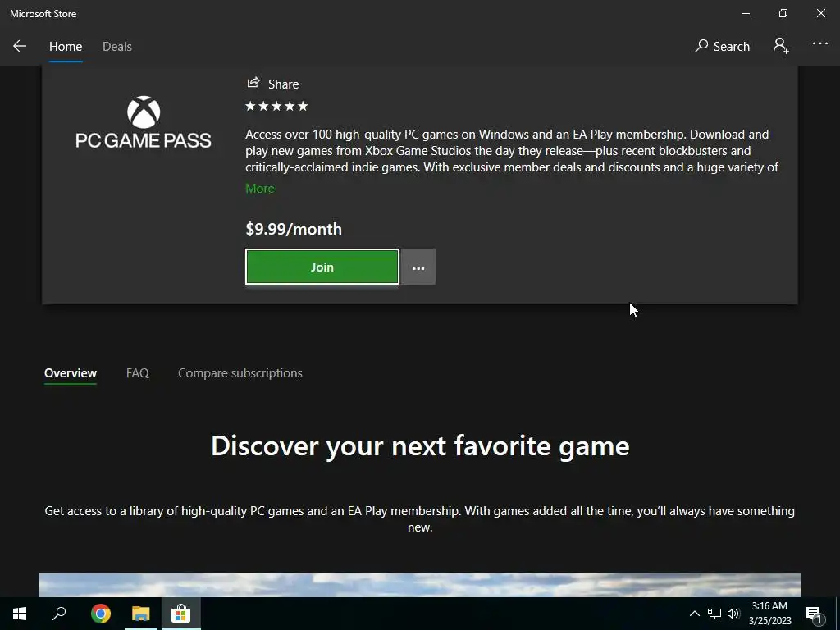
Task: Open the taskbar clock and date
Action: [769, 614]
